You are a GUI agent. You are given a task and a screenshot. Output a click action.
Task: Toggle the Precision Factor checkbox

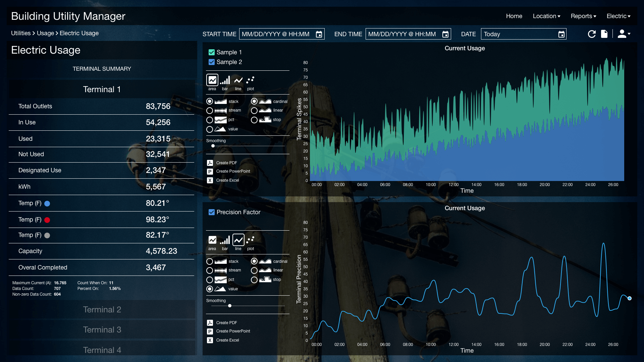coord(212,212)
